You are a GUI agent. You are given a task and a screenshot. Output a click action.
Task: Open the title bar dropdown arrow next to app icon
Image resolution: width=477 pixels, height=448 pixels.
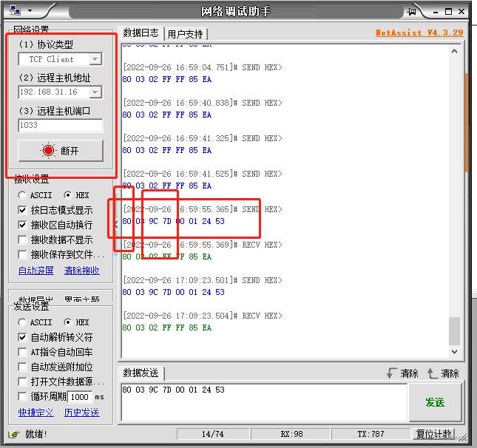pyautogui.click(x=30, y=10)
